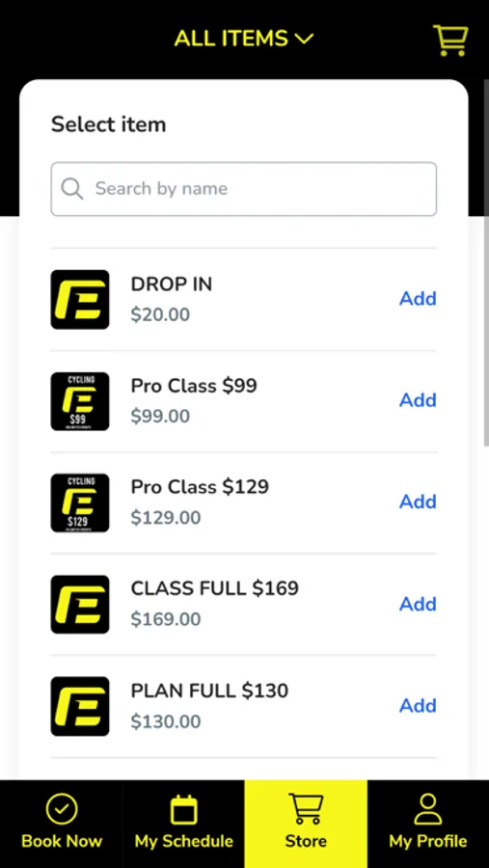Select the Store tab
Screen dimensions: 489x868
[x=306, y=824]
